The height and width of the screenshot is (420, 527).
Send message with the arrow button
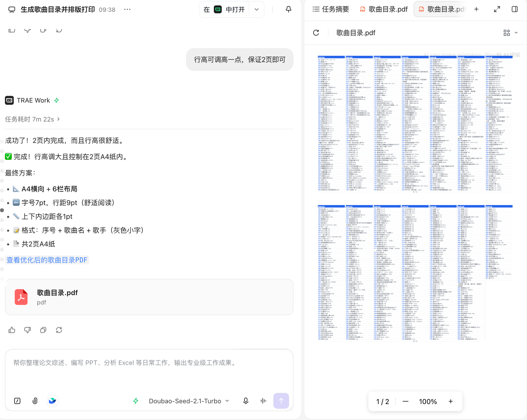point(281,401)
